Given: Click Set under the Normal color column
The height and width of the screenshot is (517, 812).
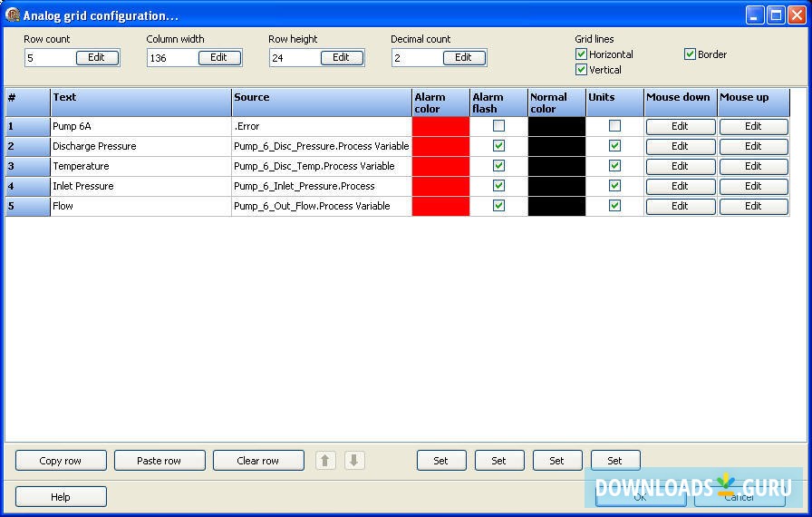Looking at the screenshot, I should [557, 461].
